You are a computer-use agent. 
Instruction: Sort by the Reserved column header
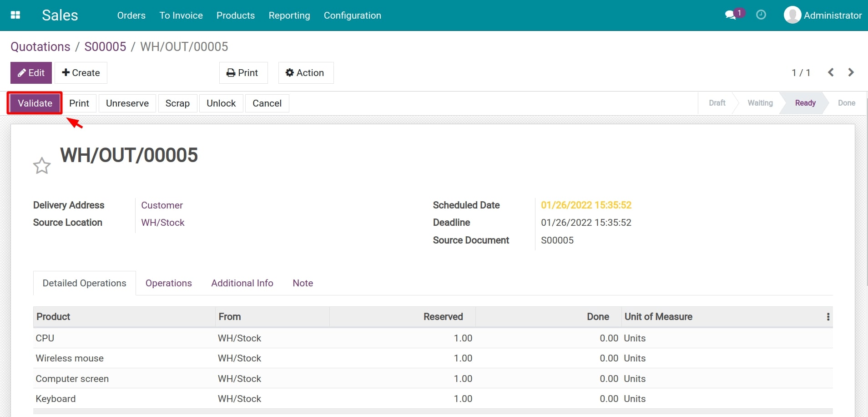coord(403,317)
